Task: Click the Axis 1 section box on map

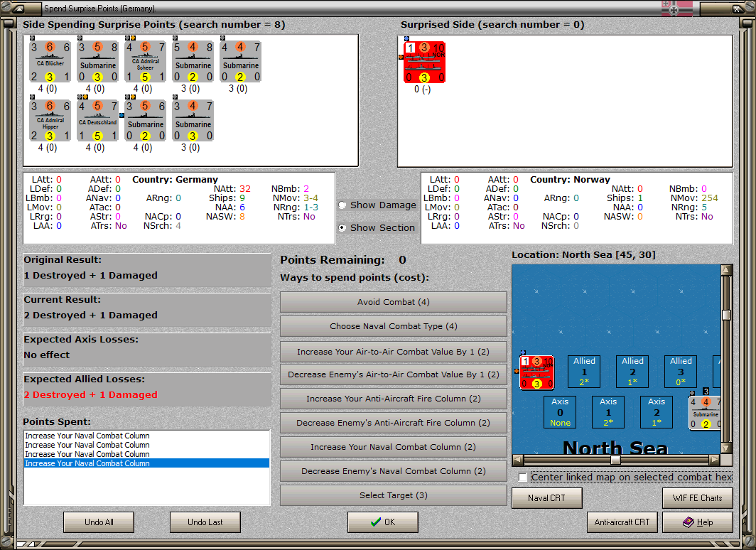Action: pyautogui.click(x=608, y=412)
